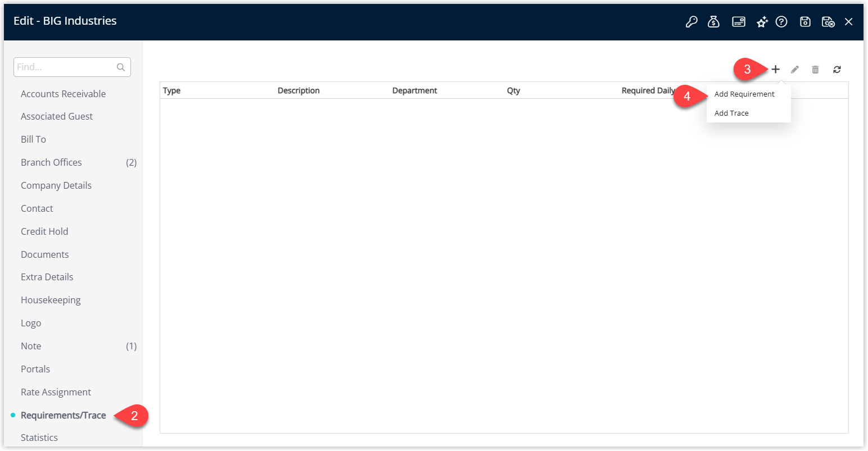The image size is (868, 451).
Task: Close the Edit BIG Industries window
Action: pos(849,22)
